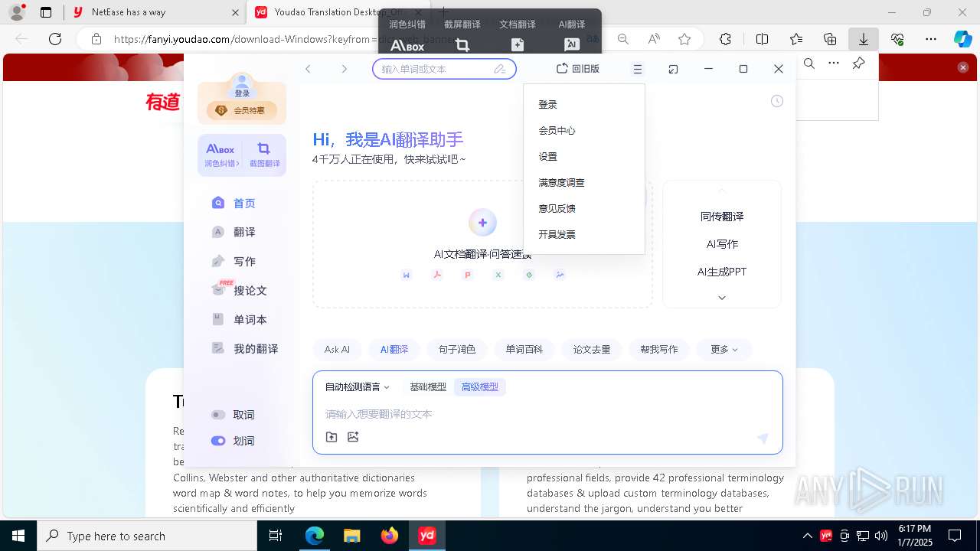Image resolution: width=980 pixels, height=551 pixels.
Task: Refresh the Edge browser page
Action: 55,39
